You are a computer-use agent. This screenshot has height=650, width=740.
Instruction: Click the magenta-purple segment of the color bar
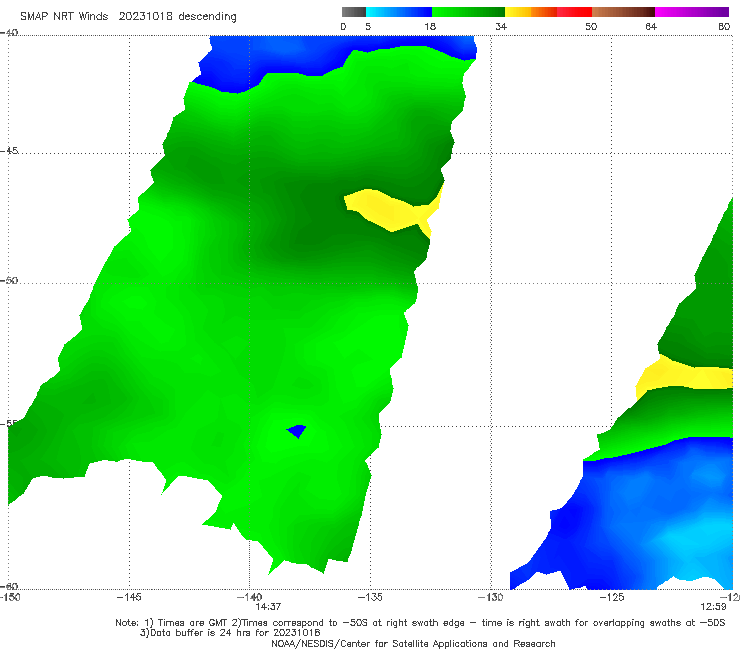click(x=692, y=12)
